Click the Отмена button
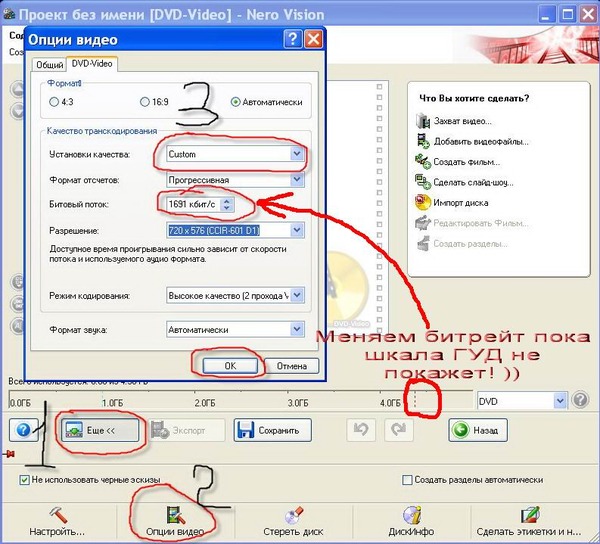This screenshot has height=544, width=600. point(292,366)
